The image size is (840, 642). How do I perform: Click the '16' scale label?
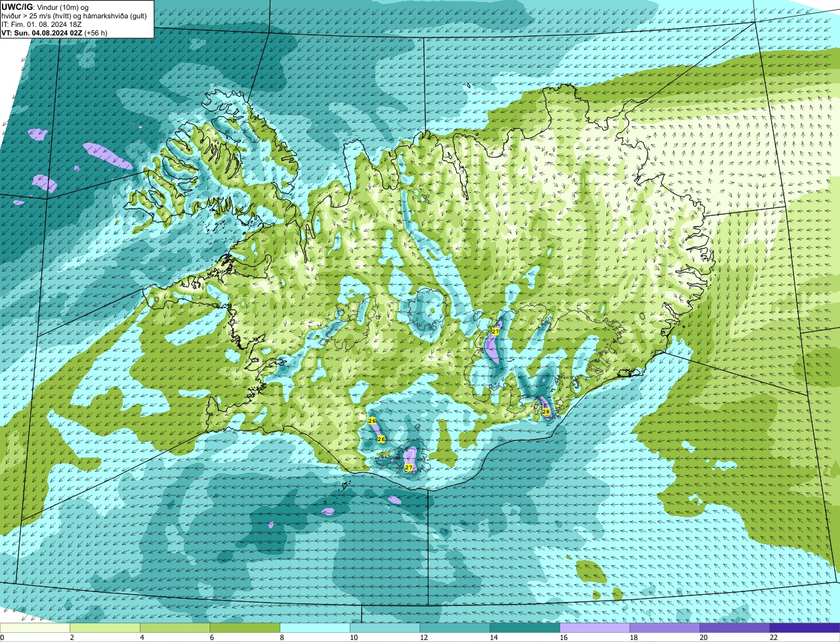pos(564,637)
